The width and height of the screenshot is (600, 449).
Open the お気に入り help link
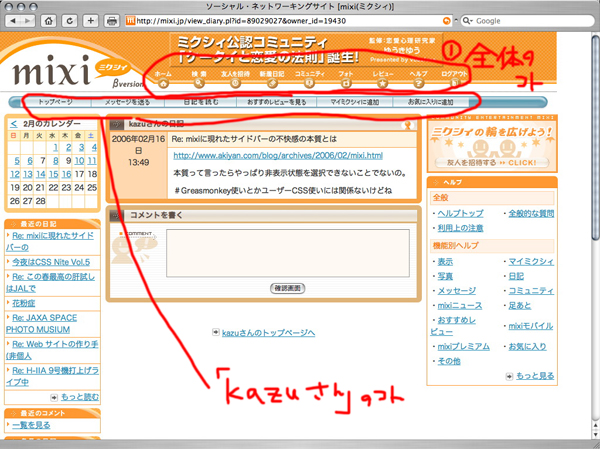tap(527, 346)
